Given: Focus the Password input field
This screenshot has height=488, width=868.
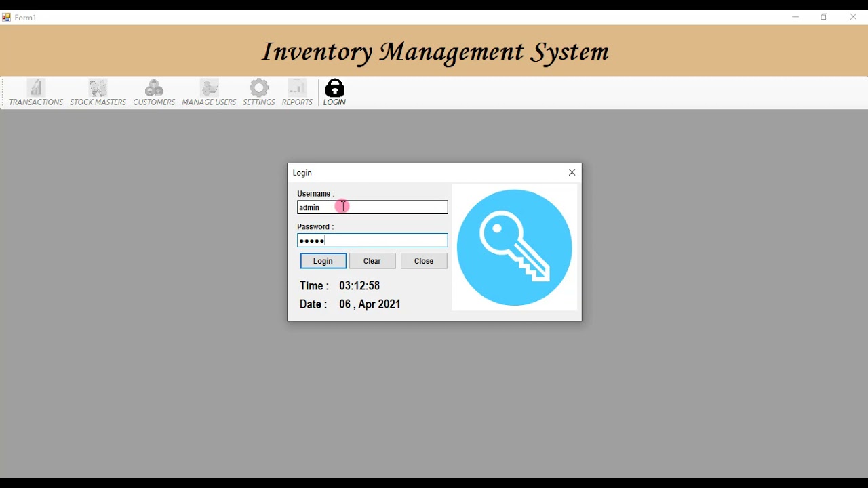Looking at the screenshot, I should pos(372,241).
